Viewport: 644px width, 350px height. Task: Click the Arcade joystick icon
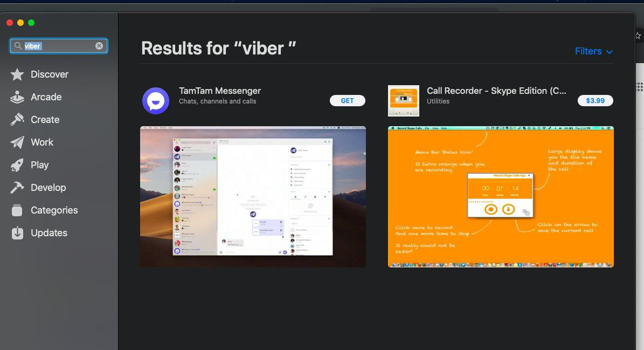point(17,97)
